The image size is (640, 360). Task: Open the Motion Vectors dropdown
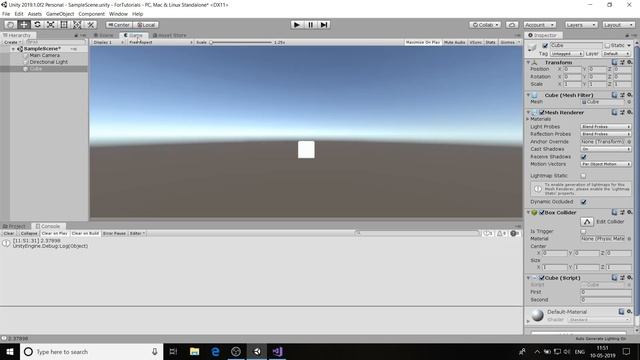coord(606,164)
